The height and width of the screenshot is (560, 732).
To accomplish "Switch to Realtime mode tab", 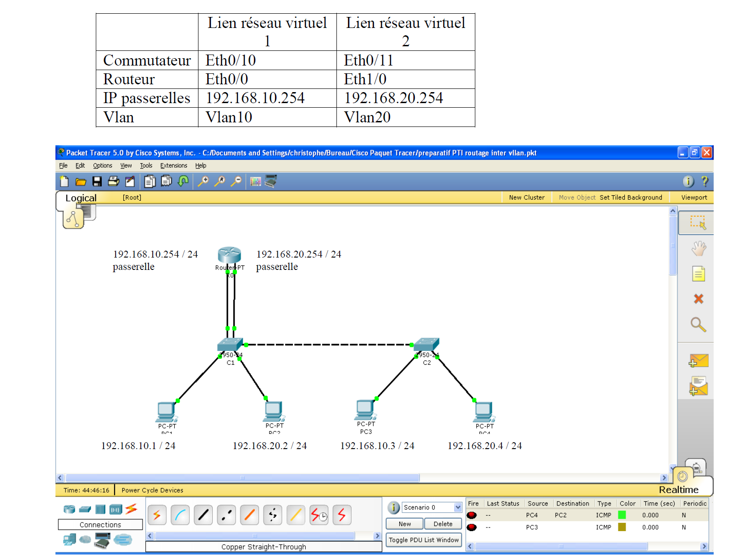I will point(678,489).
